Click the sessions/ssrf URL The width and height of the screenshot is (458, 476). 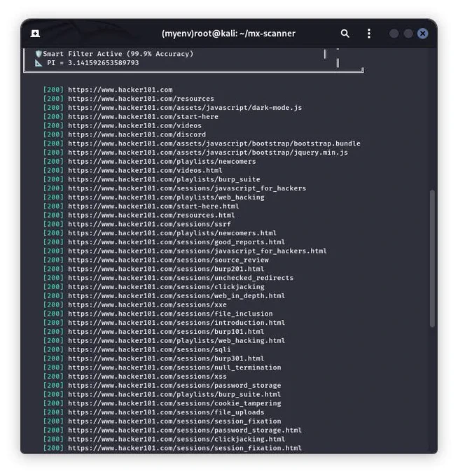149,224
